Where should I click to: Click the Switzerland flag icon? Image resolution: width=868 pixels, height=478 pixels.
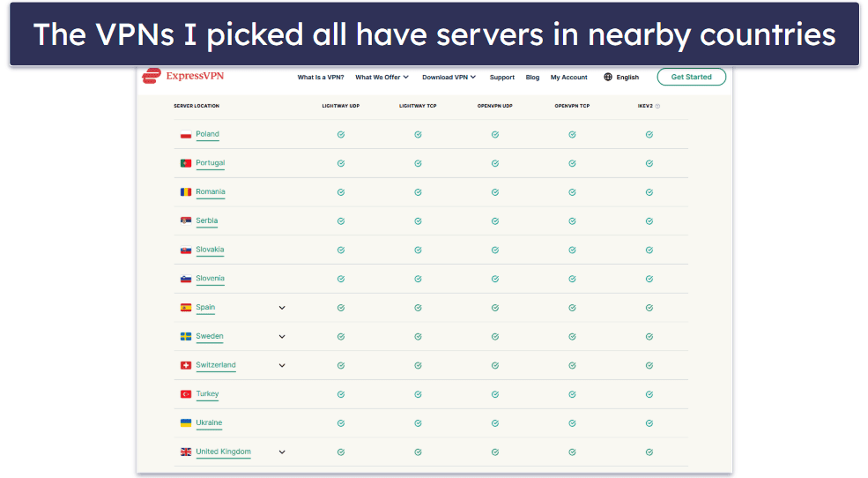tap(186, 365)
